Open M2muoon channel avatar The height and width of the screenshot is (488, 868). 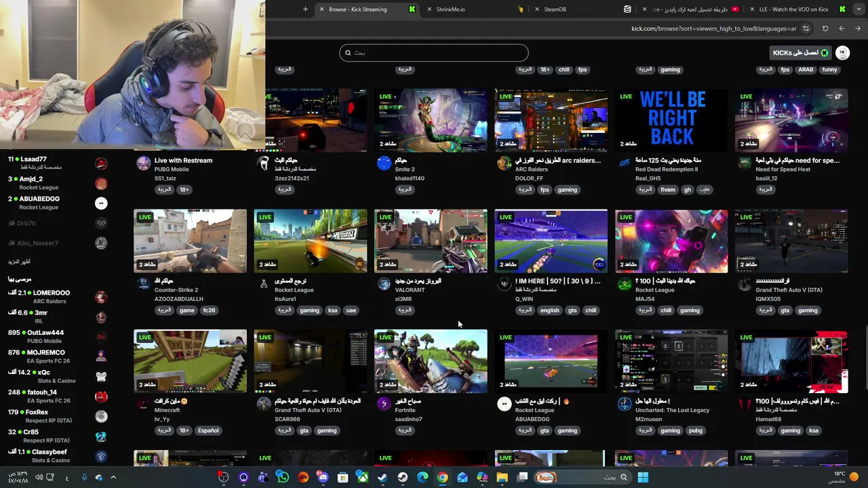tap(625, 404)
